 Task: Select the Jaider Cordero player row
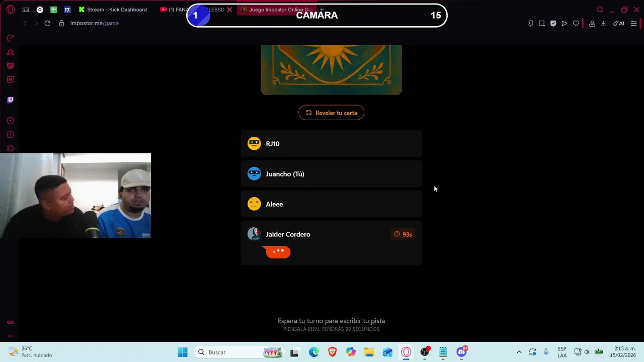pos(331,243)
